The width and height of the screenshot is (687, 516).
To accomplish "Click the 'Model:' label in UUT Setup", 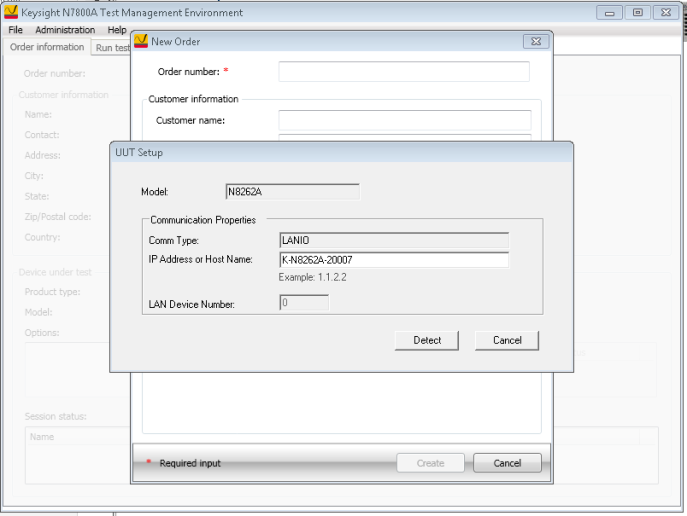I will (155, 192).
